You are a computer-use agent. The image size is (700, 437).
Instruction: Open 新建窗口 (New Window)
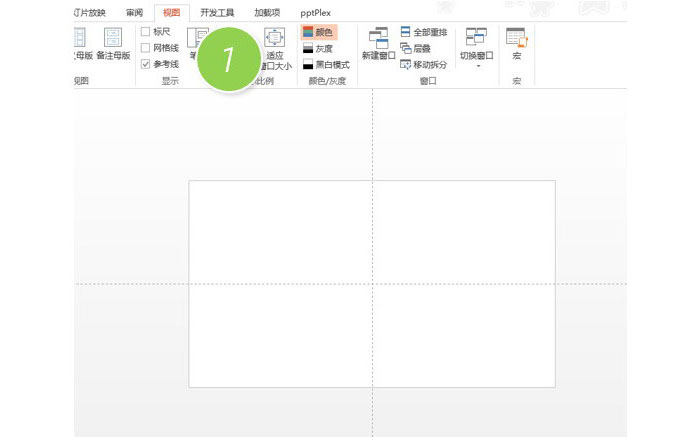378,39
